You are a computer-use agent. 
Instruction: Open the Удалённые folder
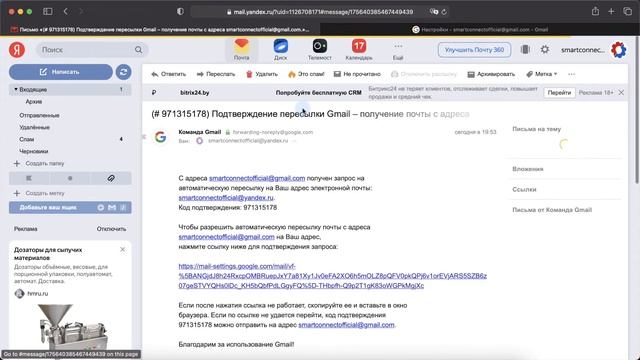(34, 127)
